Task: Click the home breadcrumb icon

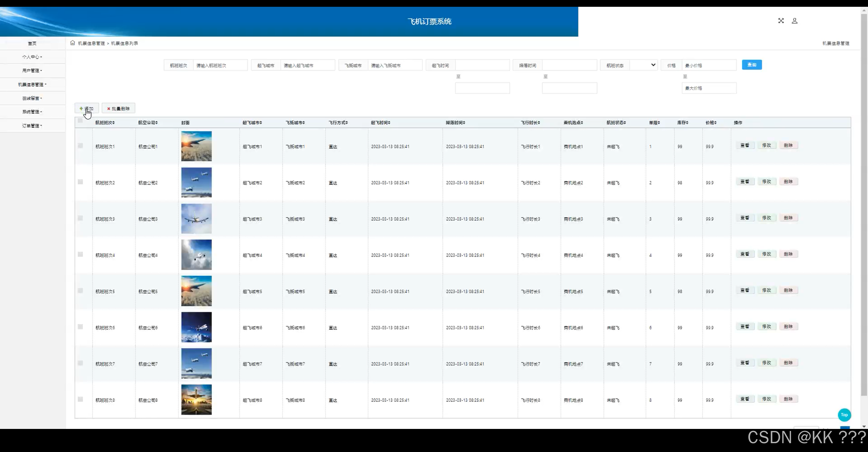Action: click(73, 43)
